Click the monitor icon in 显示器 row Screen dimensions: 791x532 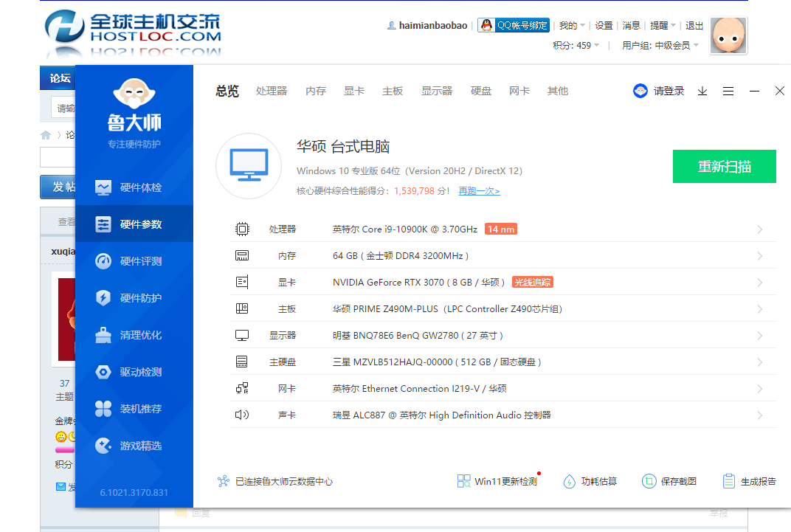tap(242, 335)
